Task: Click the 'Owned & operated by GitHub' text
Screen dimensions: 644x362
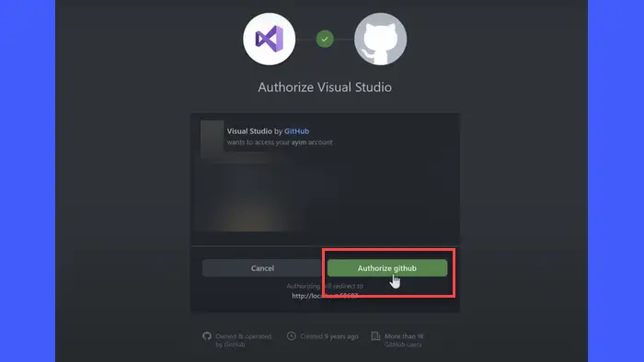Action: pos(243,340)
